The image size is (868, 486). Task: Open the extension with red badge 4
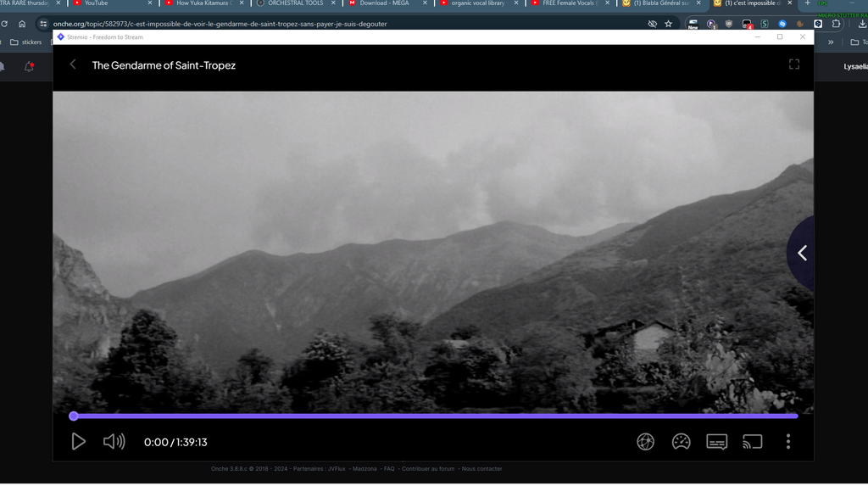(x=747, y=24)
